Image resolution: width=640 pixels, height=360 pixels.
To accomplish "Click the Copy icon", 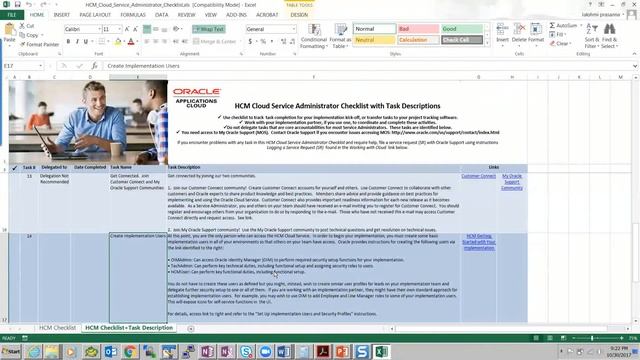I will click(22, 35).
